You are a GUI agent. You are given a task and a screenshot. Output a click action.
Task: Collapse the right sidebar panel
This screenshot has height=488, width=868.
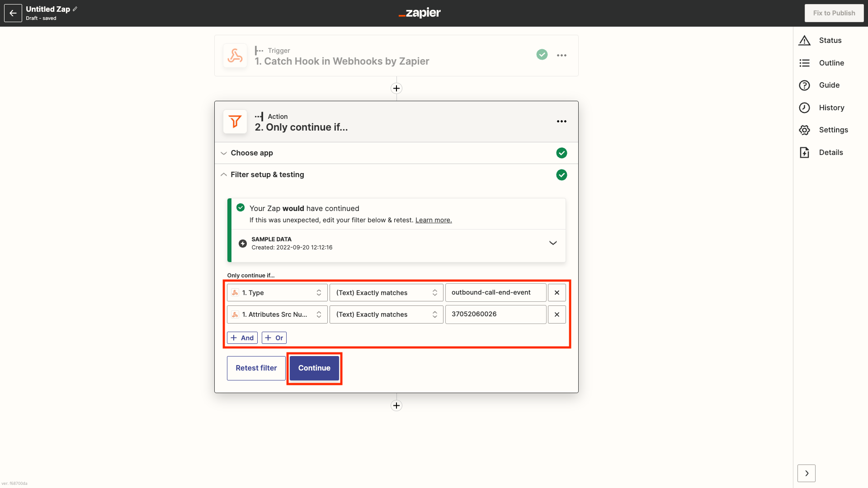pos(807,473)
